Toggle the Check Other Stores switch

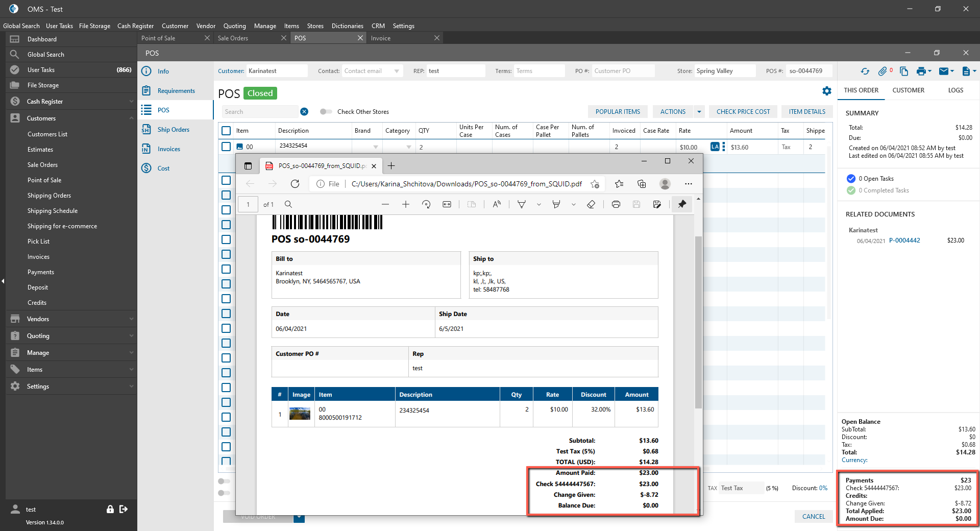coord(326,112)
